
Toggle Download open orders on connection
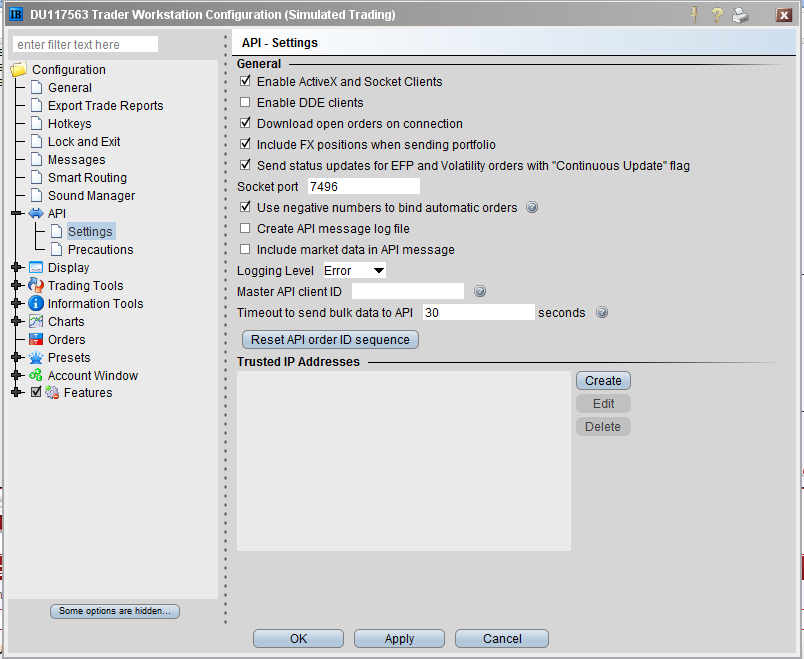click(x=245, y=123)
